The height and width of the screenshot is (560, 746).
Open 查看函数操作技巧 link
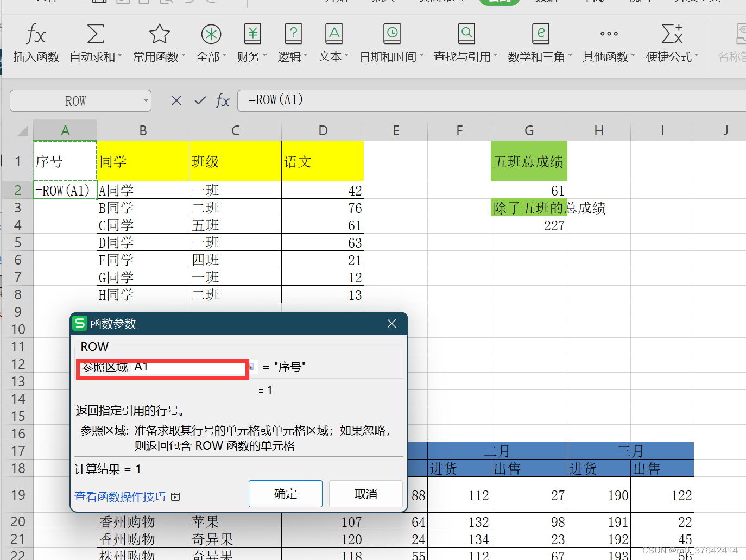click(120, 497)
